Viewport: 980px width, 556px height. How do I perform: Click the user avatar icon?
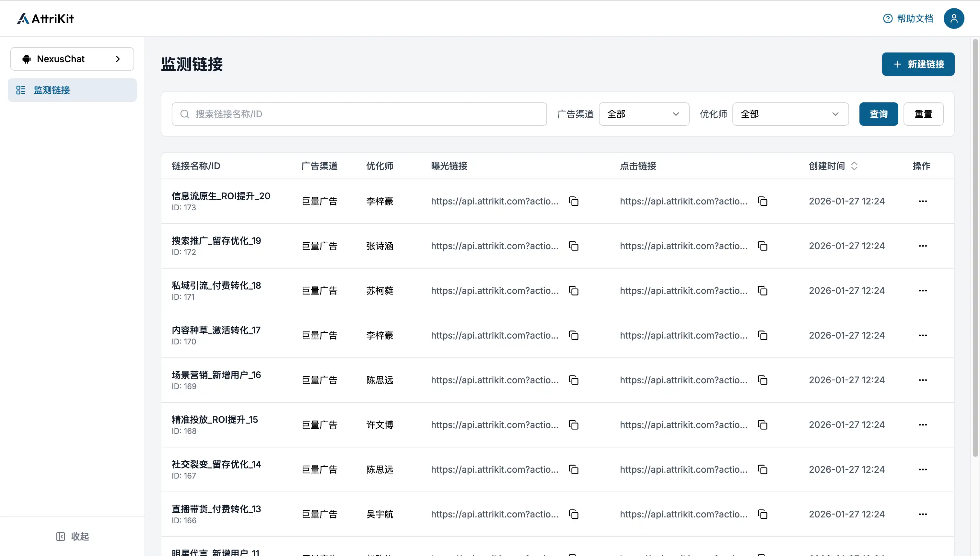click(954, 18)
